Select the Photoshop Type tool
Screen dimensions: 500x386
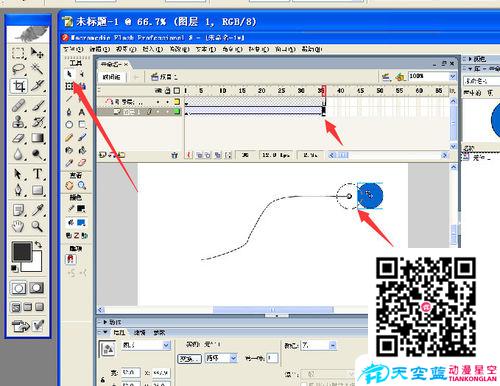(38, 173)
